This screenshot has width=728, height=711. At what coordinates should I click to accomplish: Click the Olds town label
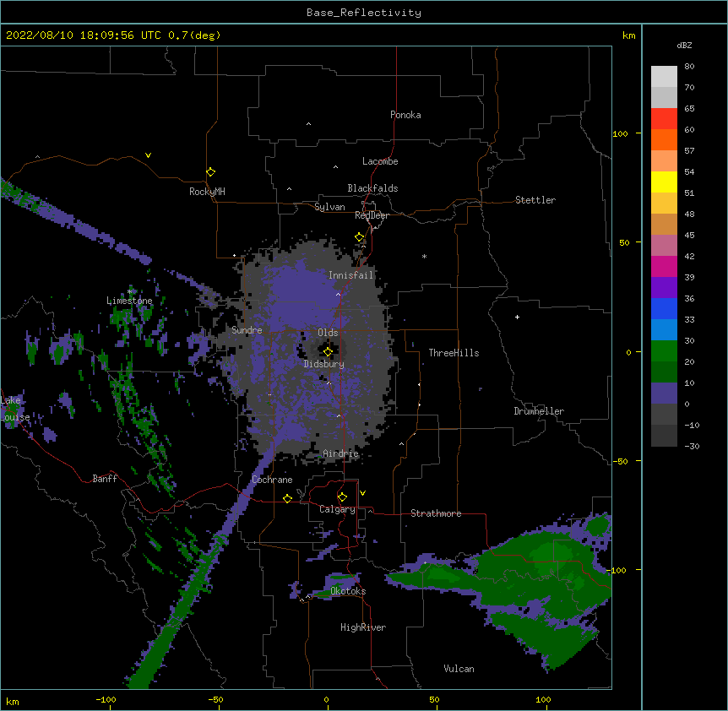tap(328, 333)
